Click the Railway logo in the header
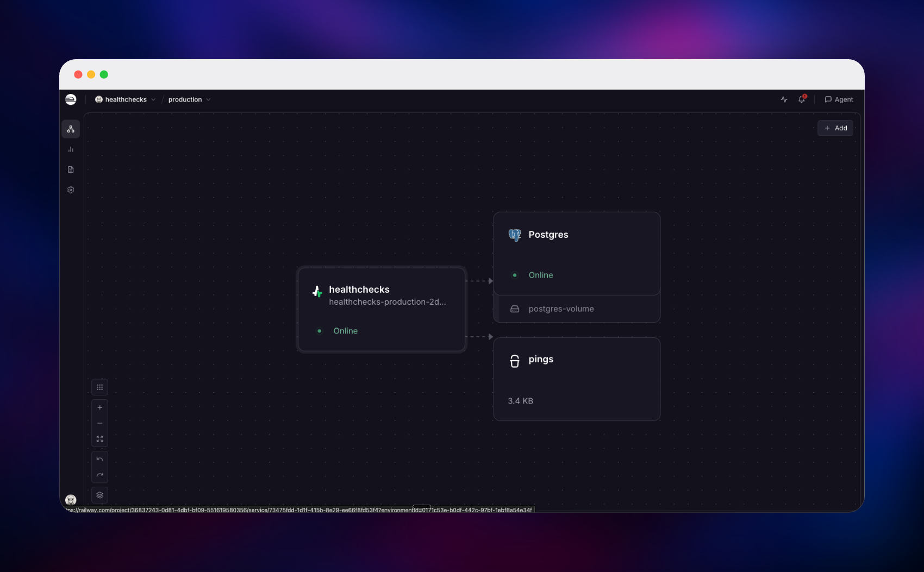Screen dimensions: 924x572 click(x=71, y=99)
